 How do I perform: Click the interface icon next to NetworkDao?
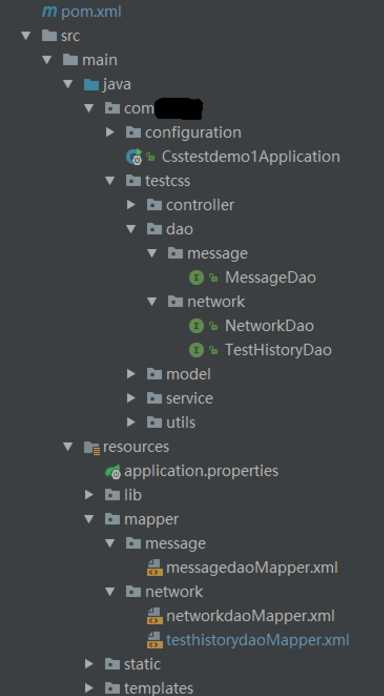[196, 326]
